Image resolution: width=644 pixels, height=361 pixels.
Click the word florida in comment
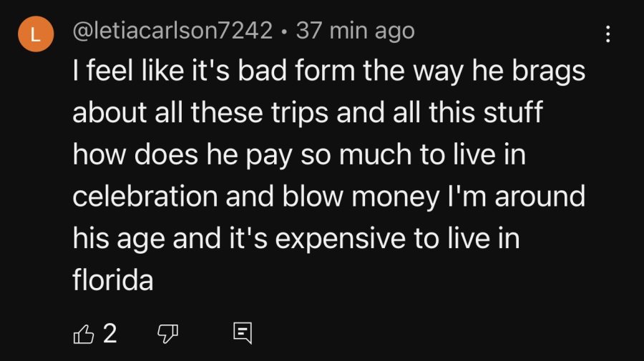113,280
